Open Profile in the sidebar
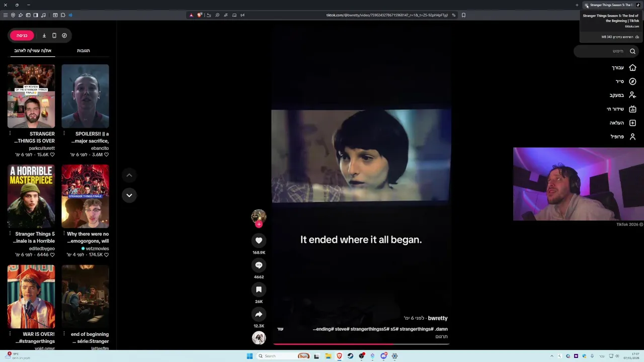644x362 pixels. (623, 137)
